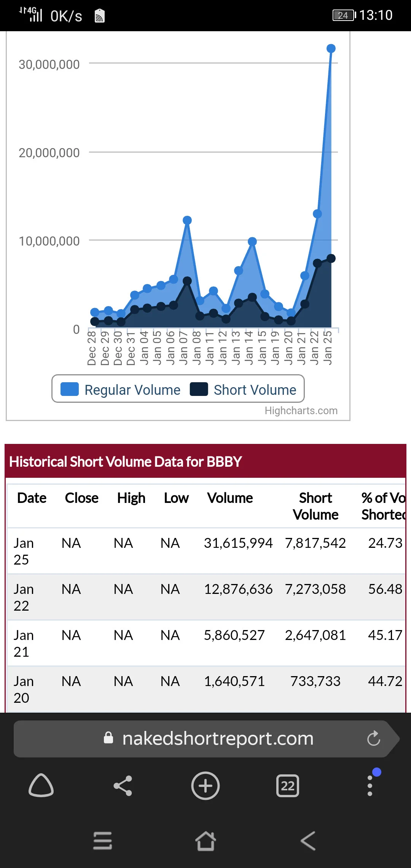Click the percent shorted value 45.17

click(x=385, y=635)
